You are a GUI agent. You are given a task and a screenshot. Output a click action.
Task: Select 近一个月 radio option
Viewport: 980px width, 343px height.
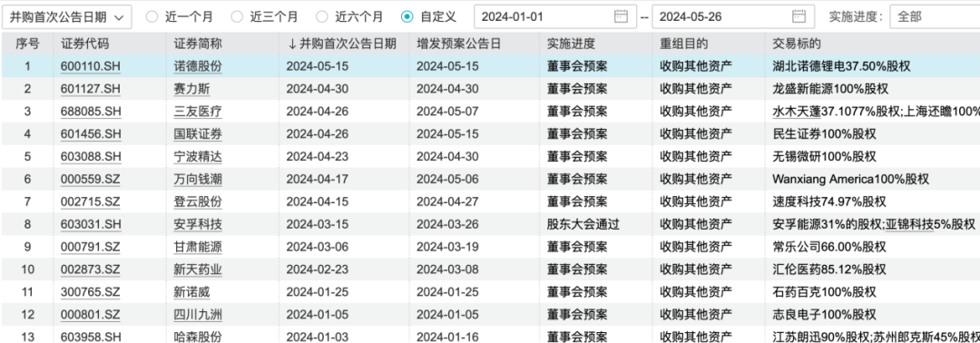[152, 17]
